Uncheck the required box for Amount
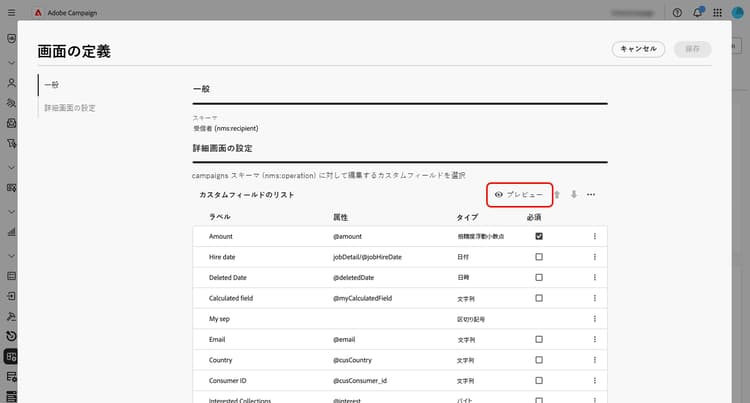 539,236
